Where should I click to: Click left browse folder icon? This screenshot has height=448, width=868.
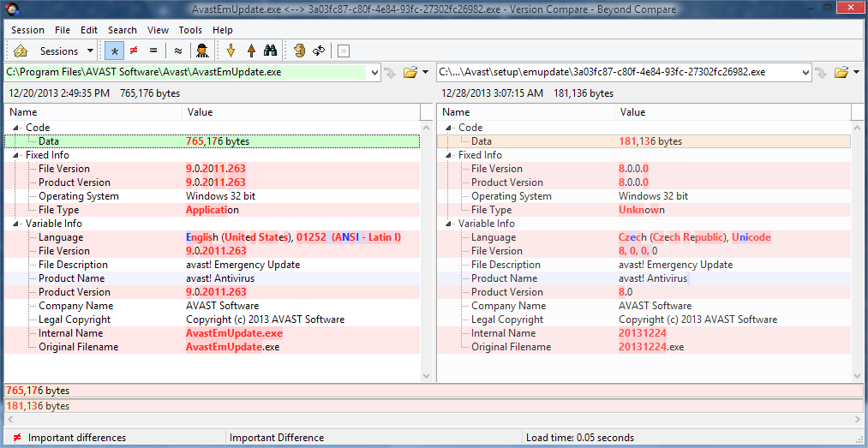tap(410, 72)
